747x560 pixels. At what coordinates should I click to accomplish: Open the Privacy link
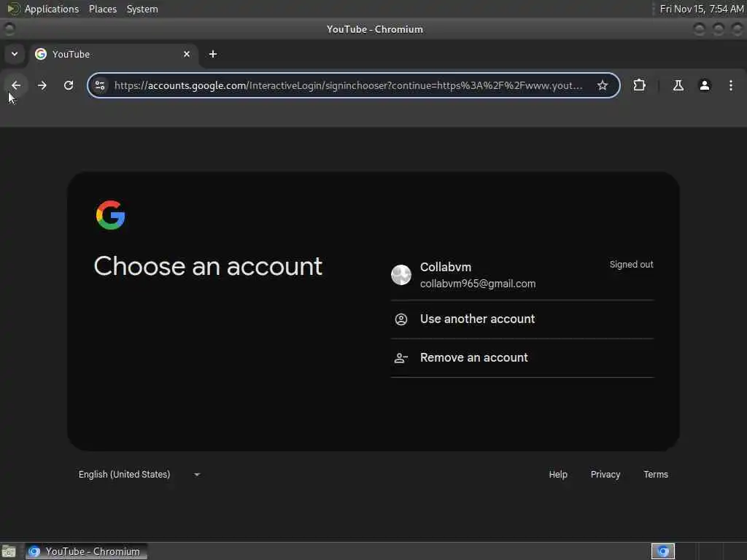[x=605, y=474]
